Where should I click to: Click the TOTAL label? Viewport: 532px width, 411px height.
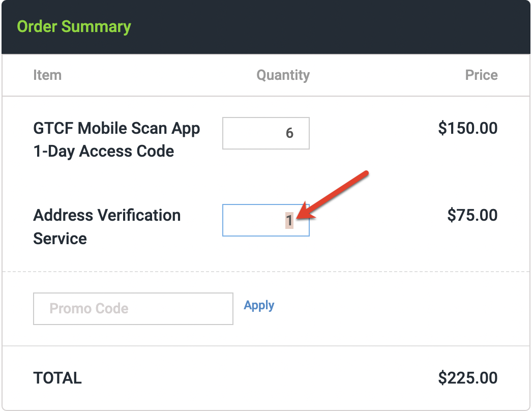pyautogui.click(x=57, y=378)
